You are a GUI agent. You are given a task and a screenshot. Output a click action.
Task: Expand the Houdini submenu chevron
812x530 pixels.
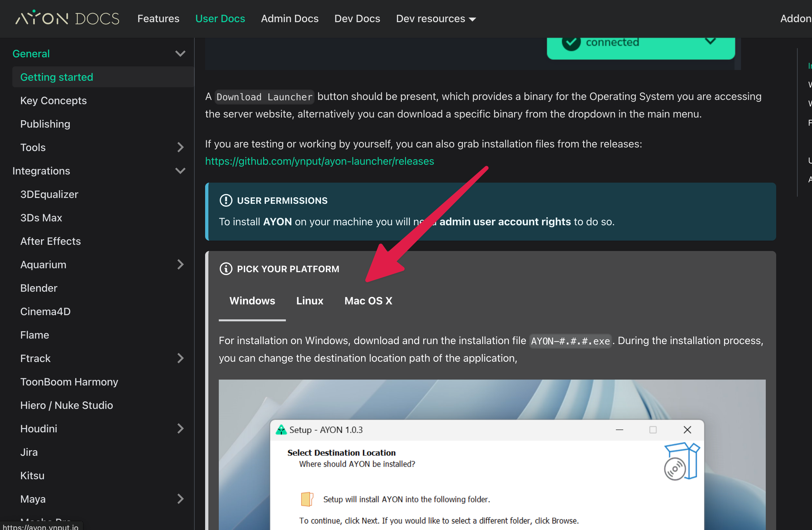tap(180, 429)
